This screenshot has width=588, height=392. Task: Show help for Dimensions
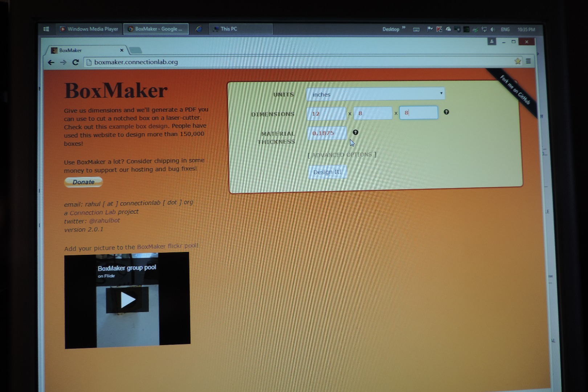(446, 112)
